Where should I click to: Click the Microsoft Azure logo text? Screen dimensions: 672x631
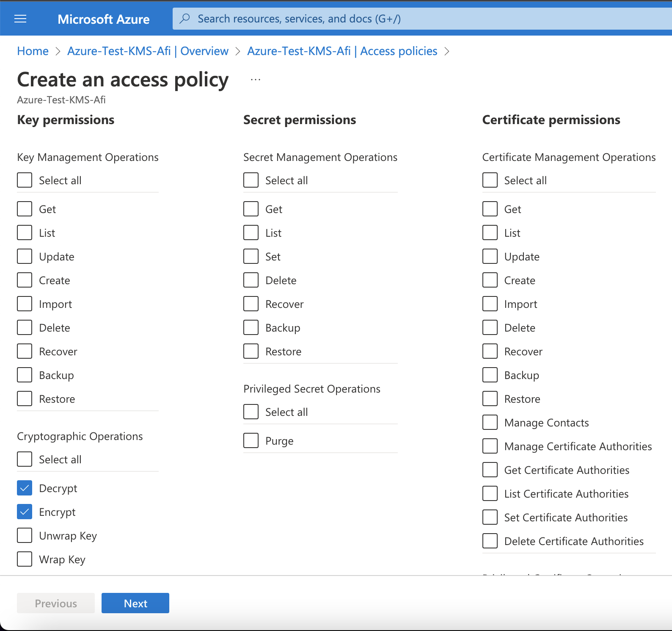[x=104, y=19]
